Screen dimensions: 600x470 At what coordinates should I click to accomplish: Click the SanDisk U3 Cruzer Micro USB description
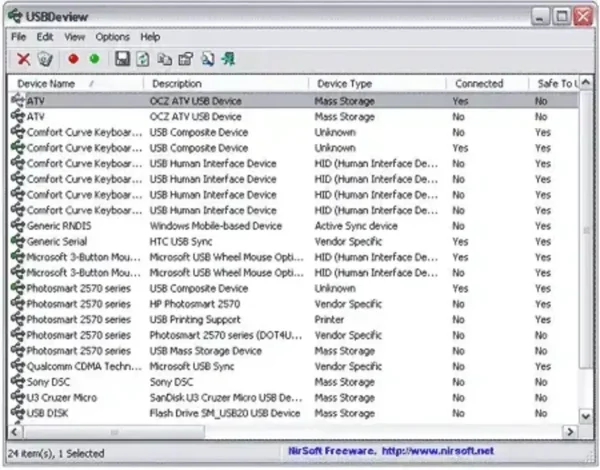click(x=226, y=398)
